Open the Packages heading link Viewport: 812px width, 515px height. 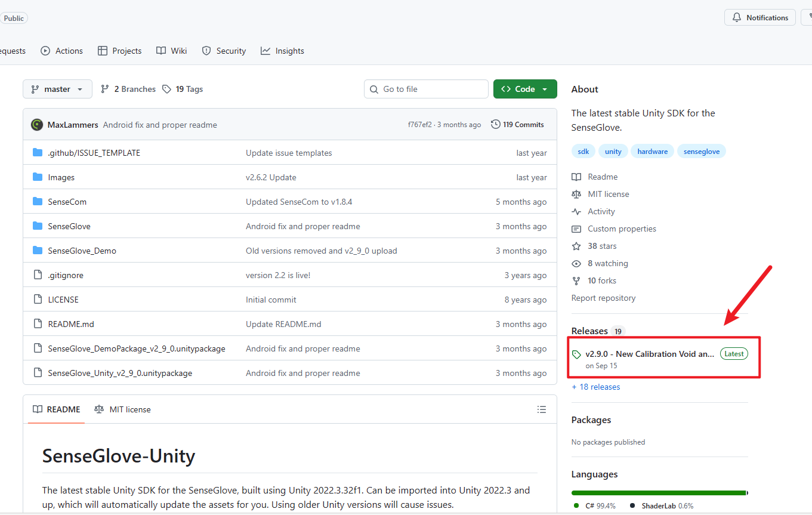[591, 420]
